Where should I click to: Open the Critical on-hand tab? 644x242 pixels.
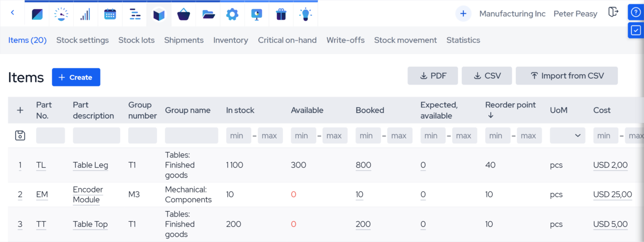tap(287, 40)
